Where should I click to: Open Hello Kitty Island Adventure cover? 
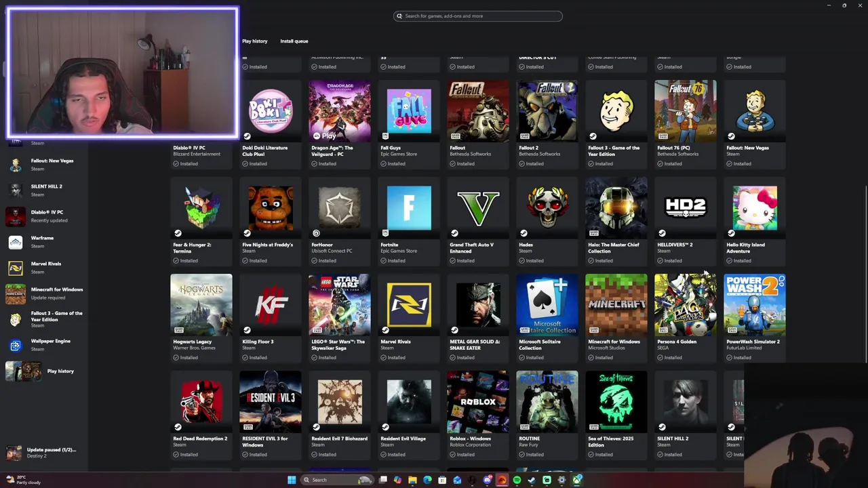click(x=755, y=208)
